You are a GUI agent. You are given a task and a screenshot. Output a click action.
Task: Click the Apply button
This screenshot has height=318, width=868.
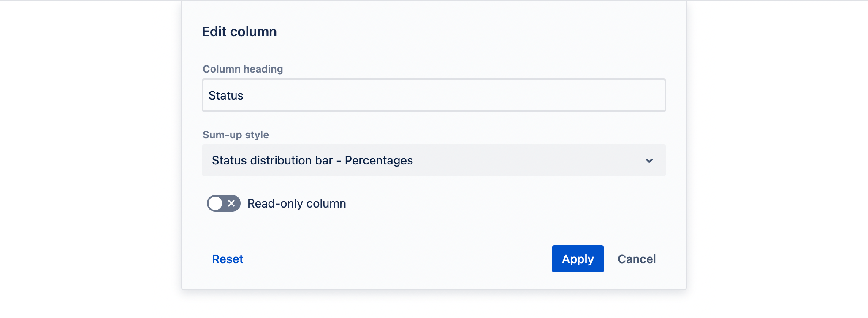pos(578,259)
